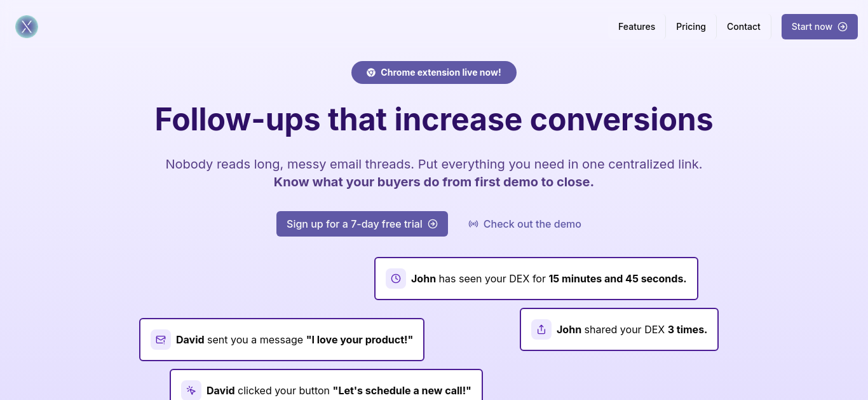
Task: Click the broadcast icon next to Check out the demo
Action: pyautogui.click(x=473, y=224)
